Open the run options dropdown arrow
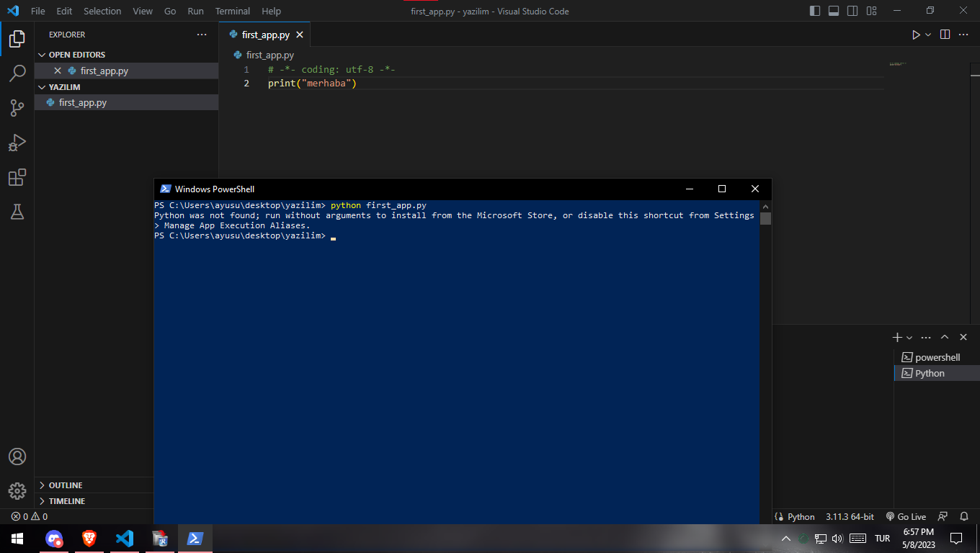Viewport: 980px width, 553px height. click(x=928, y=35)
